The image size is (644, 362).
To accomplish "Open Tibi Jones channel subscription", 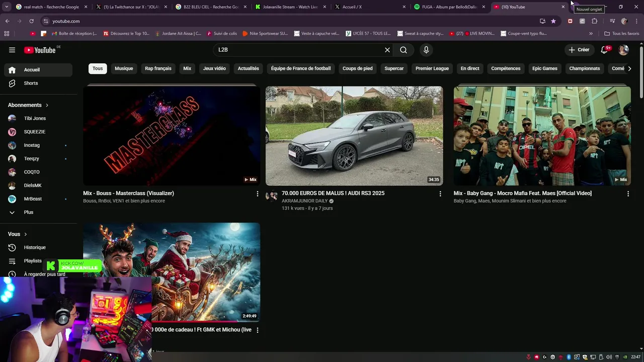I will (38, 118).
